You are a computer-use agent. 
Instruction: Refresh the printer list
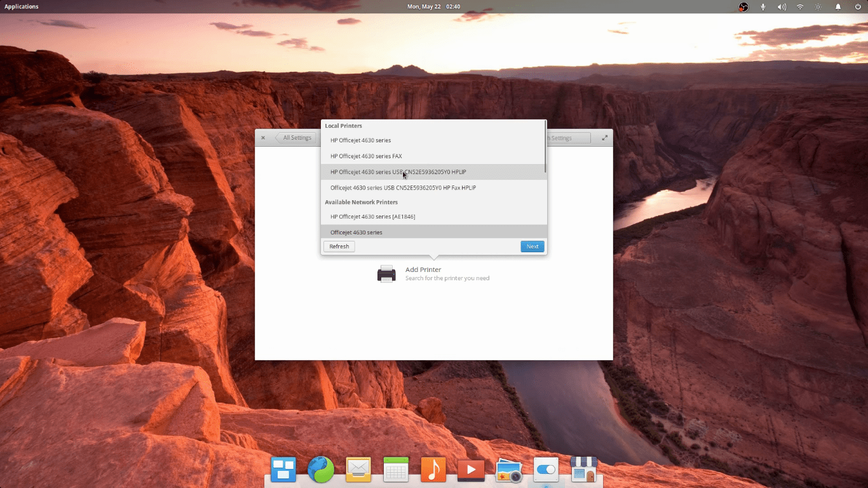pyautogui.click(x=339, y=247)
